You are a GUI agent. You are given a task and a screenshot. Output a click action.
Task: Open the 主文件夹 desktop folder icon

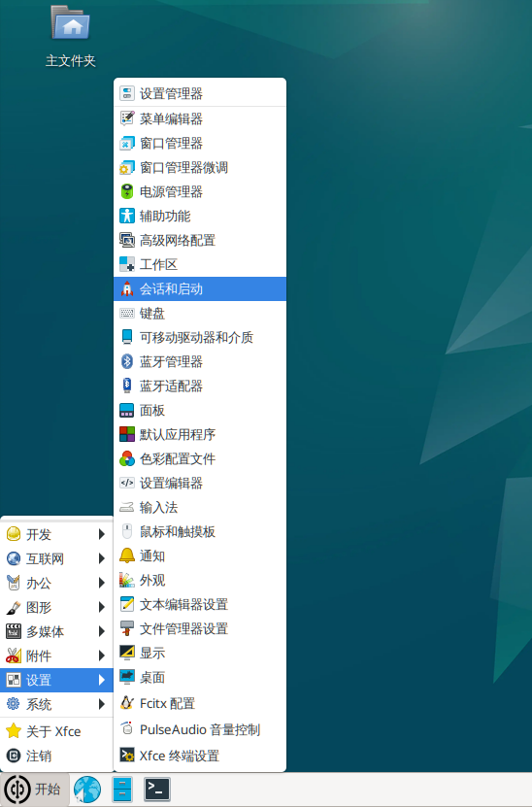[x=71, y=23]
